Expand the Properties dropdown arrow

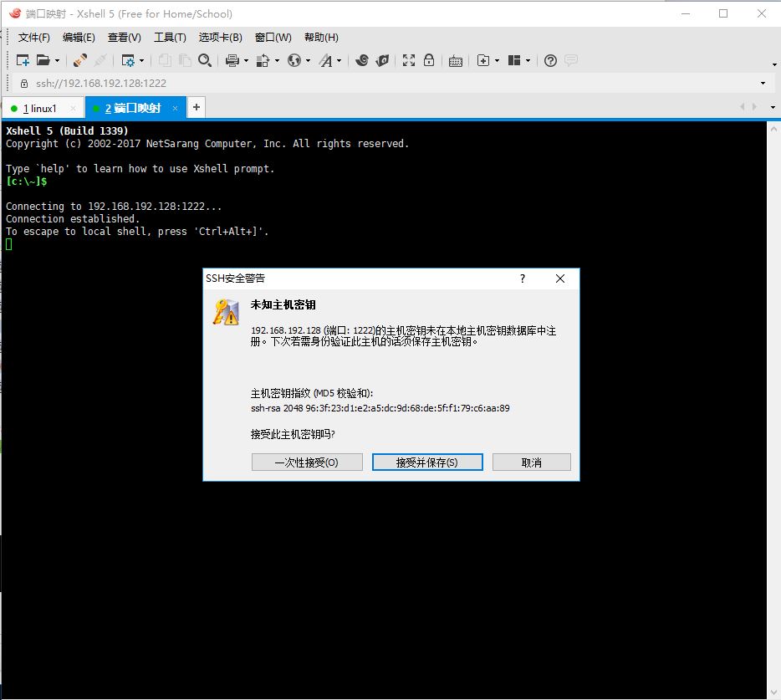142,61
